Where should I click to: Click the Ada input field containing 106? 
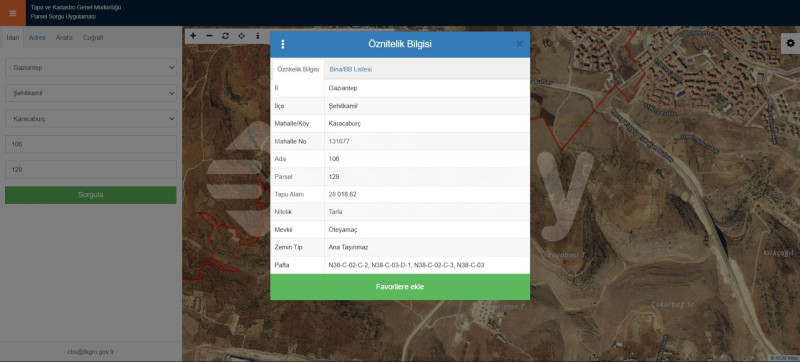click(91, 144)
